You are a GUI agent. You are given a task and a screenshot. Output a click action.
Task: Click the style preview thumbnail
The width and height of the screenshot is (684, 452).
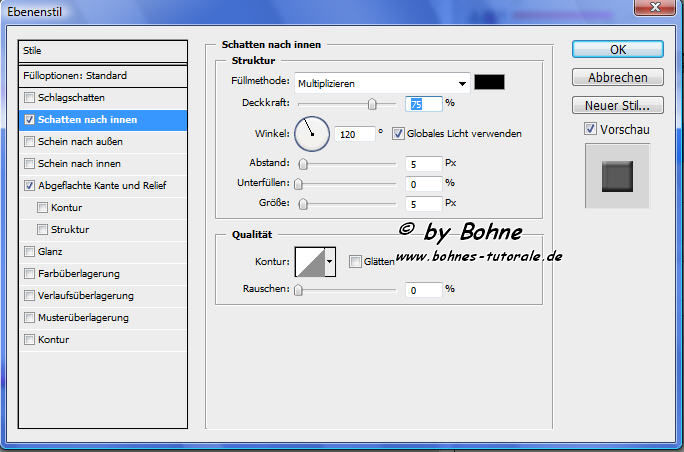[x=617, y=176]
